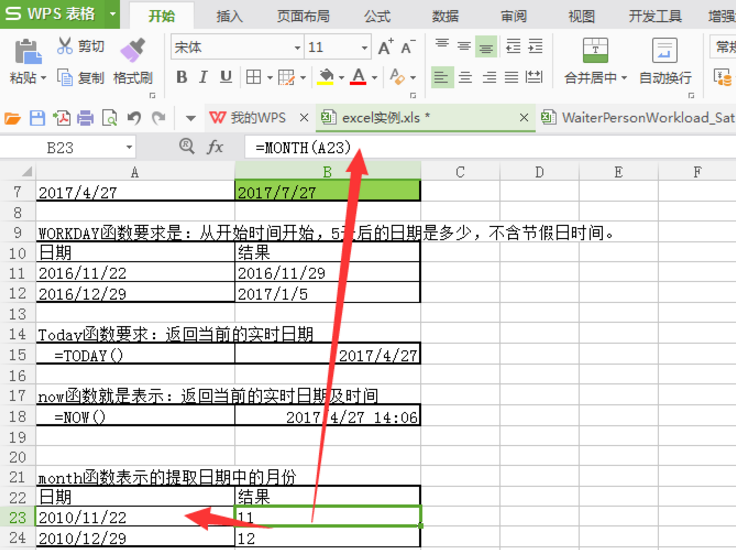Click the Cut scissors icon

click(65, 46)
